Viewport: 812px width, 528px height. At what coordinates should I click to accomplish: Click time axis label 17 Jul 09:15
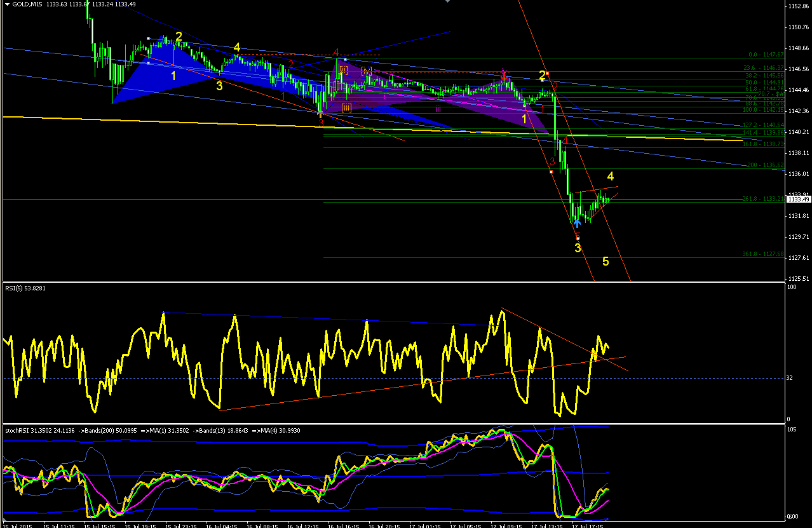click(506, 525)
